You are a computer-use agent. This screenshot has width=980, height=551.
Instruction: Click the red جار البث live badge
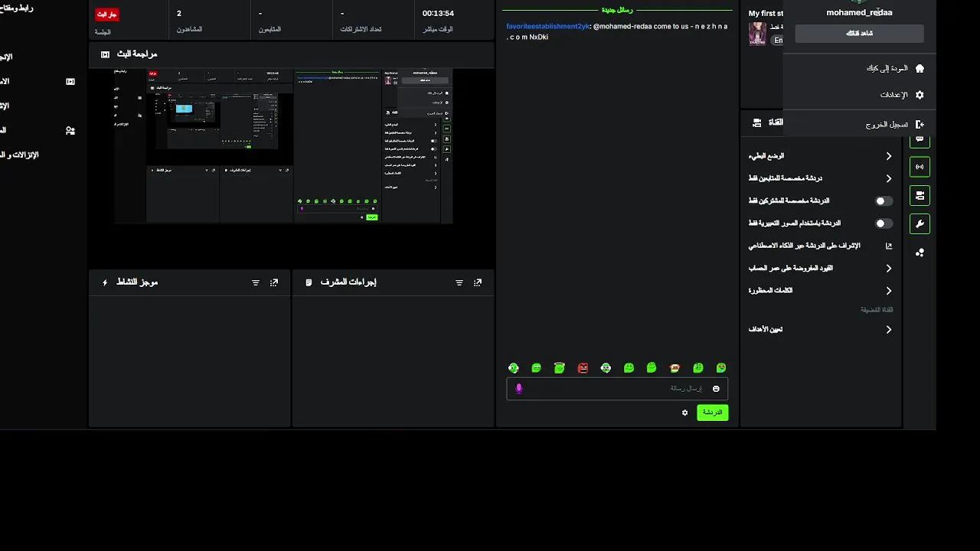coord(106,15)
